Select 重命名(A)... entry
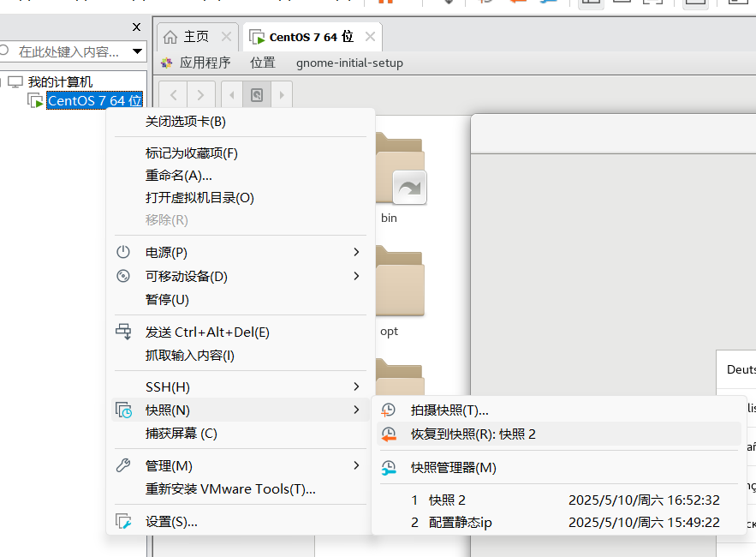 pyautogui.click(x=240, y=175)
